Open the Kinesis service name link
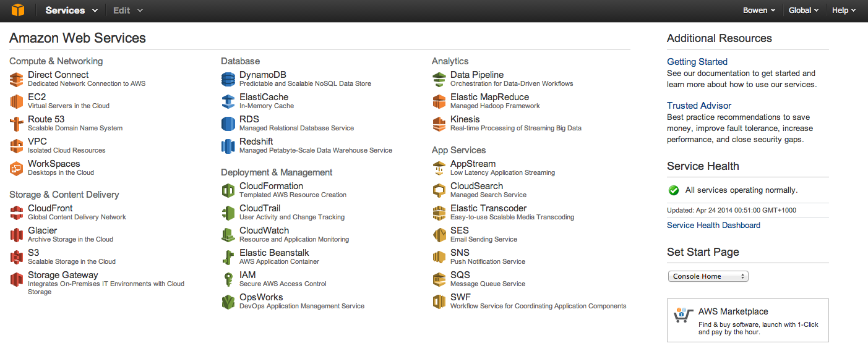Screen dimensions: 868x359 (x=465, y=119)
